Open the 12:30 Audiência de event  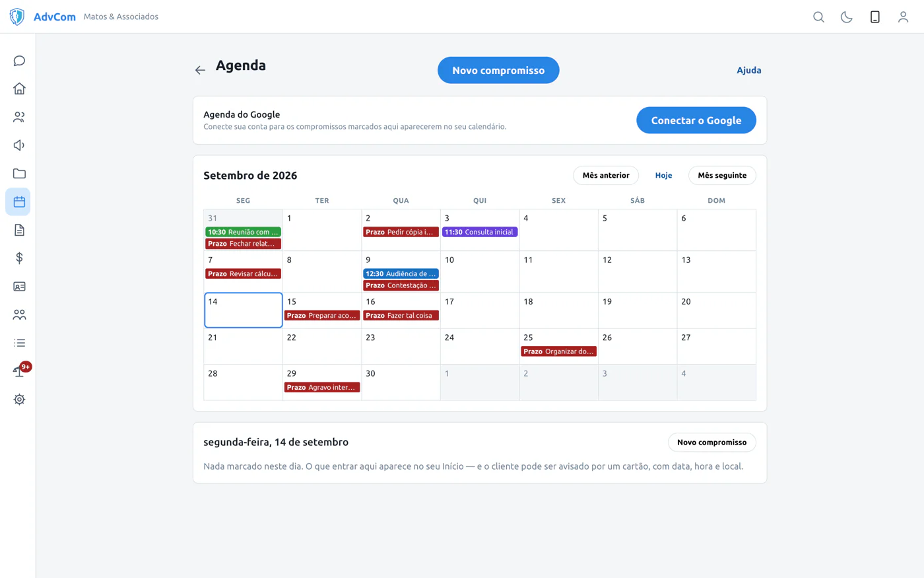(401, 273)
